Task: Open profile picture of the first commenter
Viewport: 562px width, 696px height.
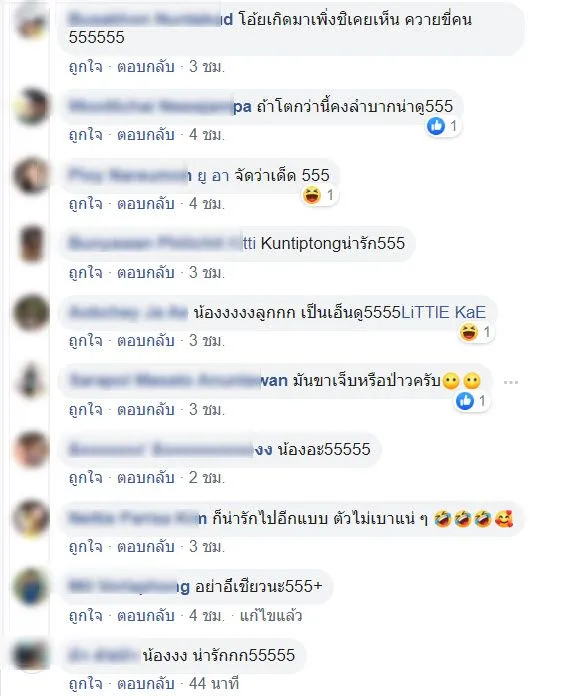Action: pos(31,21)
